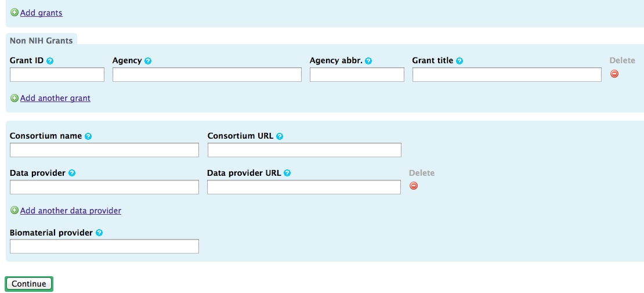Focus the Grant ID input field

(x=57, y=74)
